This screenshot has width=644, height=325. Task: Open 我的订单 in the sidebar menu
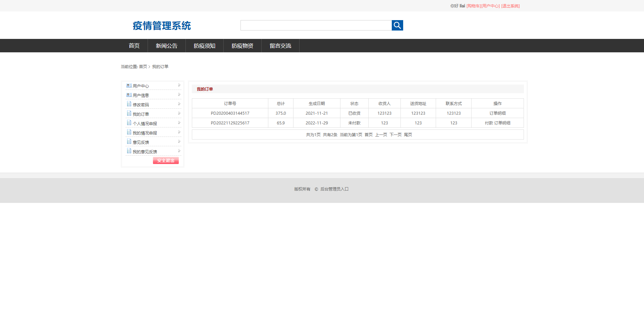click(141, 114)
